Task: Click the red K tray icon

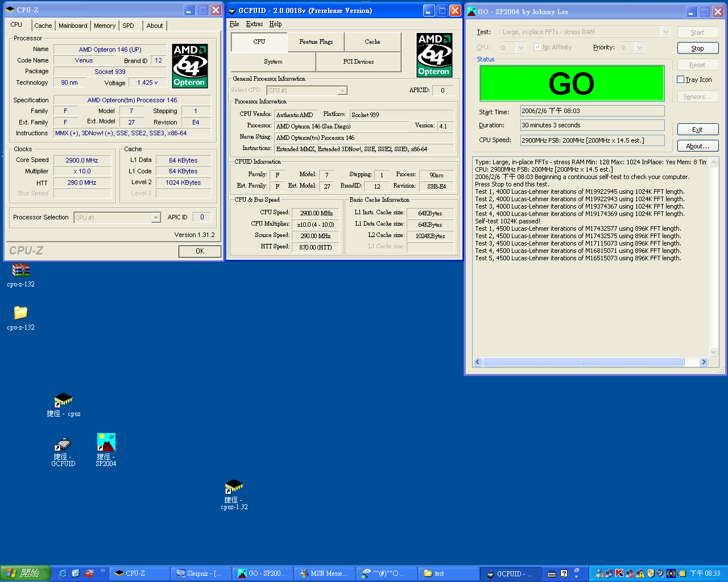Action: tap(620, 573)
